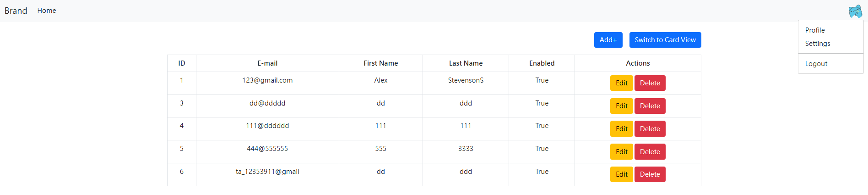The width and height of the screenshot is (868, 195).
Task: Edit the dd@ddddd user row
Action: (x=621, y=106)
